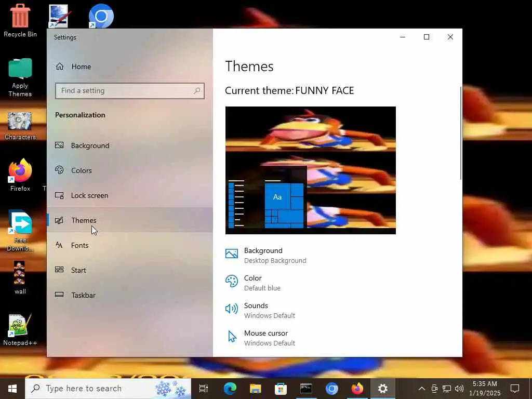Select the Chromium desktop shortcut icon
The height and width of the screenshot is (399, 532).
click(x=101, y=16)
